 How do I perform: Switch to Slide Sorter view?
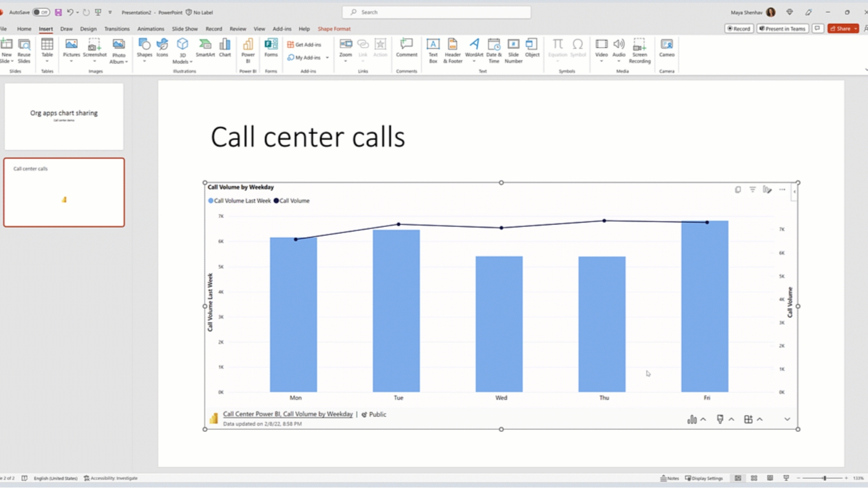point(754,478)
